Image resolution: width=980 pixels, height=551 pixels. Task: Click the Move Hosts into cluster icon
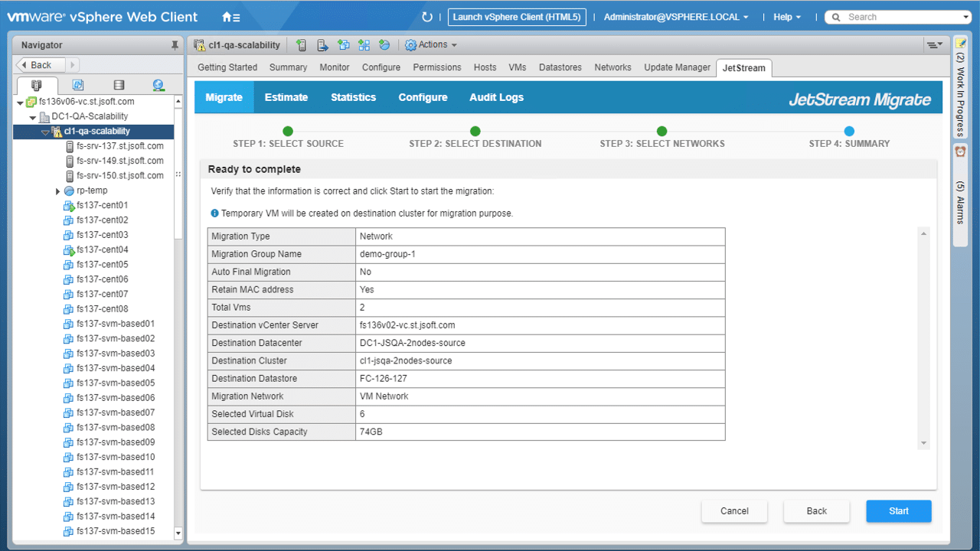(322, 45)
